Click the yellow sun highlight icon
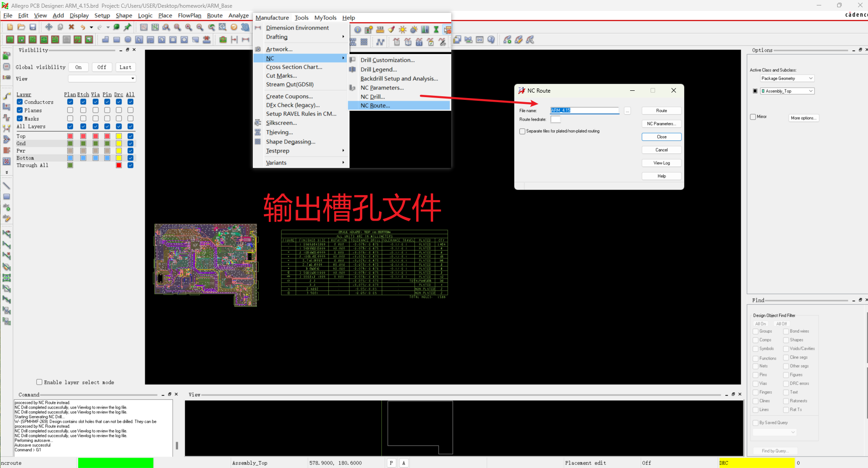The image size is (868, 468). 403,30
